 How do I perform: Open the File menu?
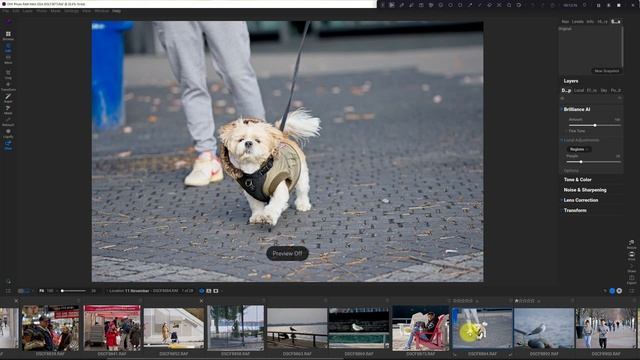(x=6, y=11)
